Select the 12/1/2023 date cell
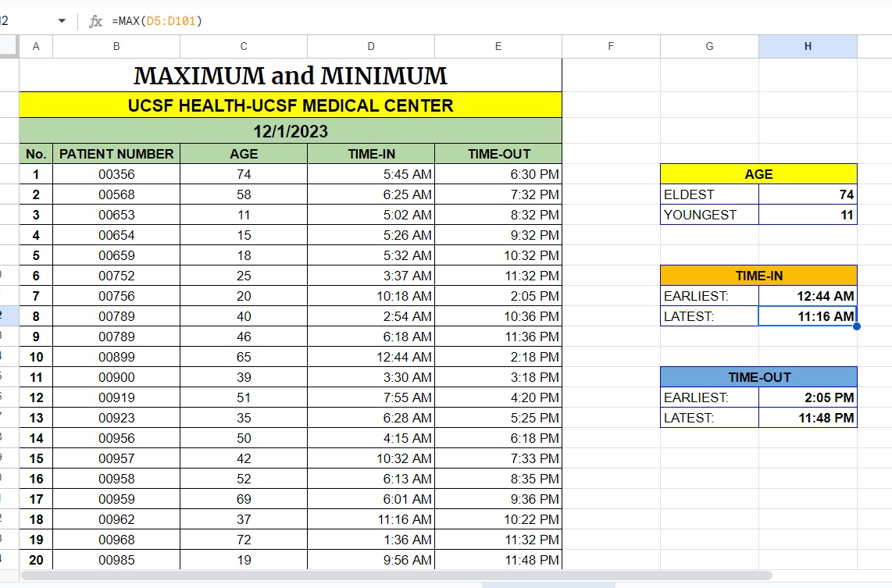 [x=291, y=130]
